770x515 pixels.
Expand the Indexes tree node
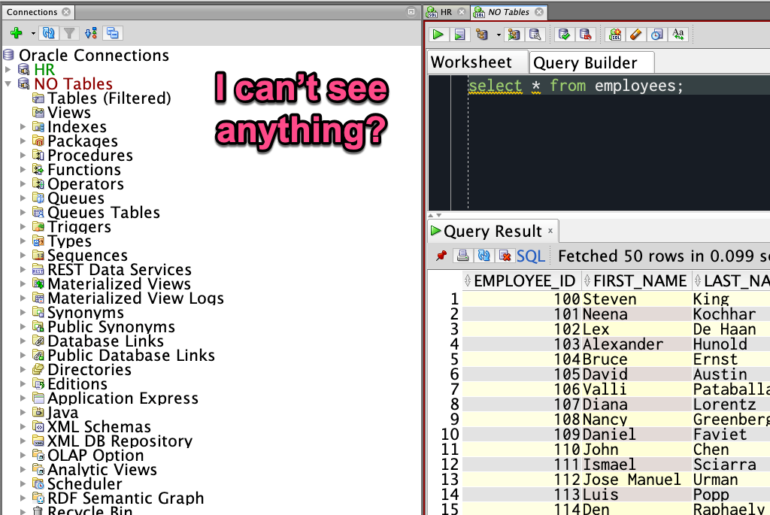point(23,127)
